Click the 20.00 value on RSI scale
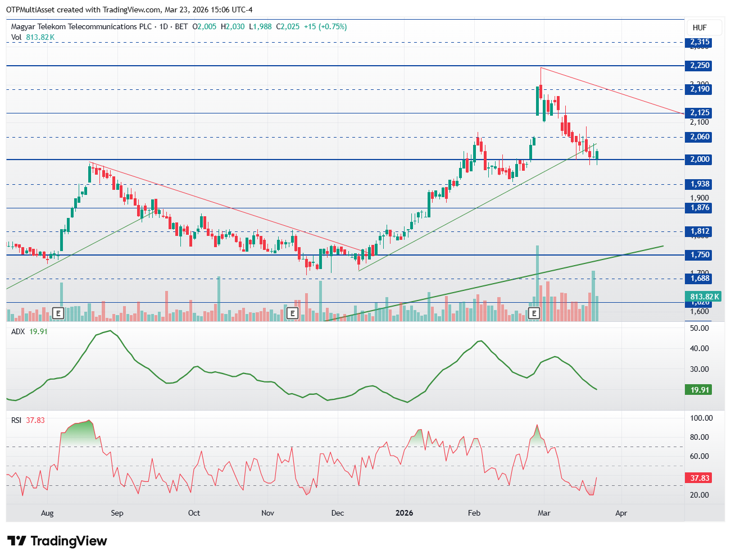 700,495
